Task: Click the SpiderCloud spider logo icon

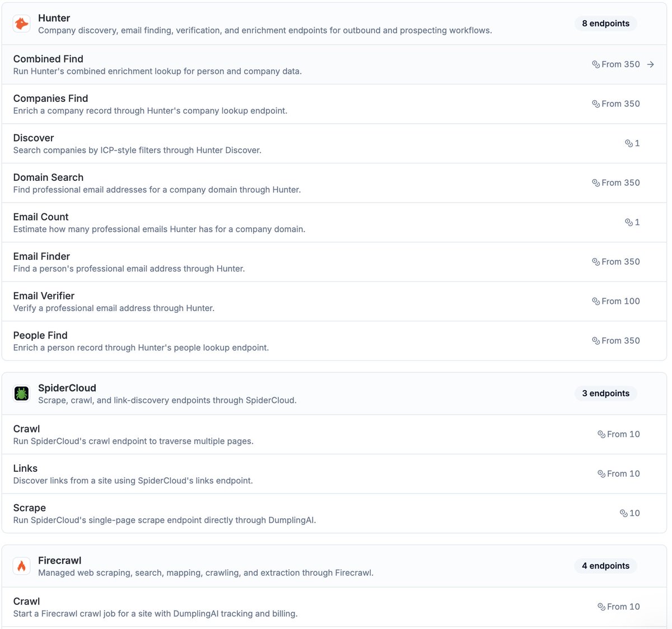Action: [x=21, y=393]
